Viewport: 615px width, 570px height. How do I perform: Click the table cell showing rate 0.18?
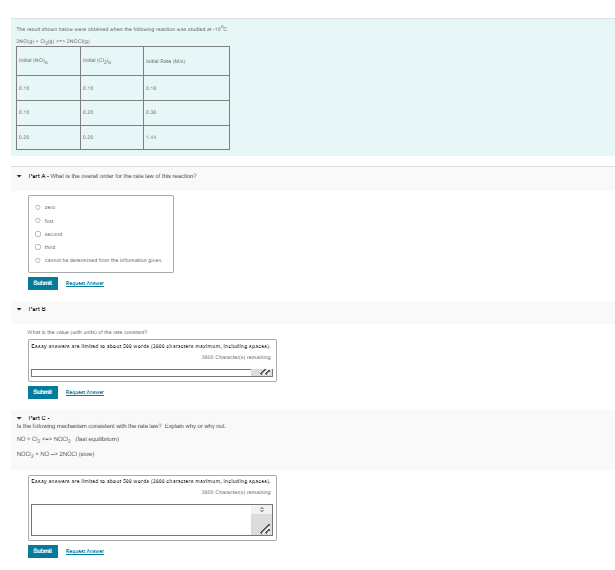pyautogui.click(x=186, y=88)
